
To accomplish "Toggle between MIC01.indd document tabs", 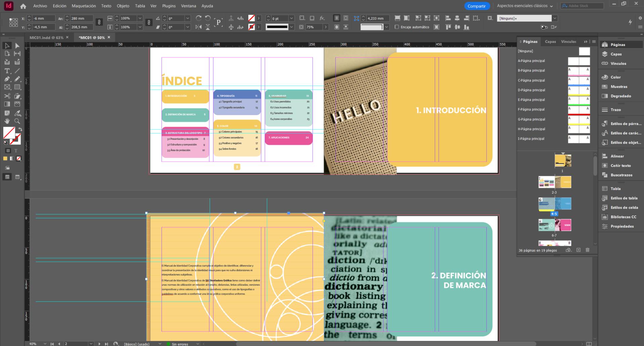I will 47,37.
